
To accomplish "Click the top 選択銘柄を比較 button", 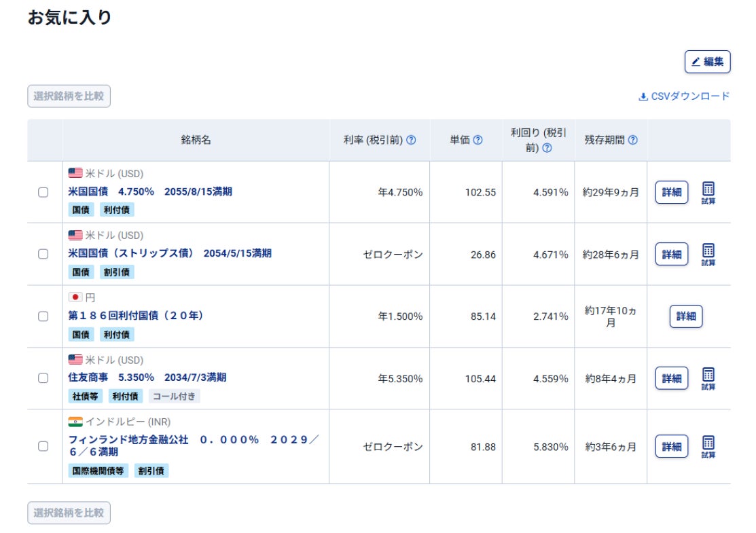I will click(x=69, y=96).
